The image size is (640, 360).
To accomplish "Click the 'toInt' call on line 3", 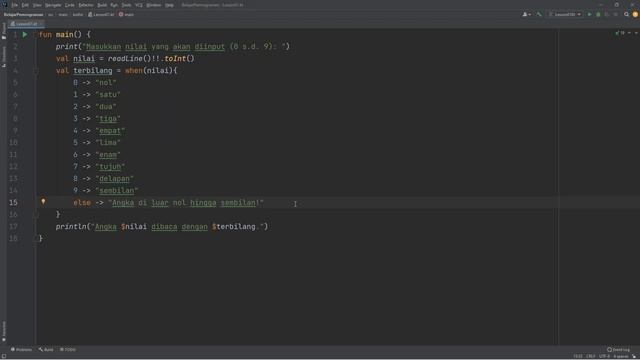I will (x=175, y=59).
